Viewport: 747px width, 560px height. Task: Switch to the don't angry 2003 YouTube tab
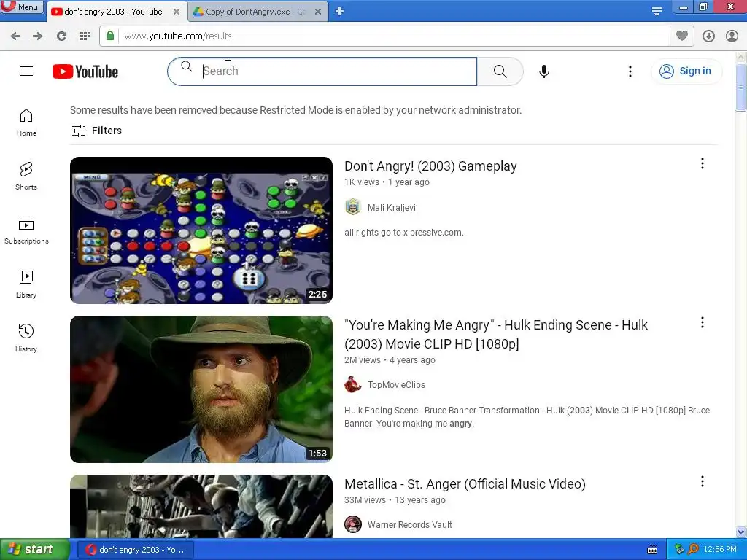[113, 12]
